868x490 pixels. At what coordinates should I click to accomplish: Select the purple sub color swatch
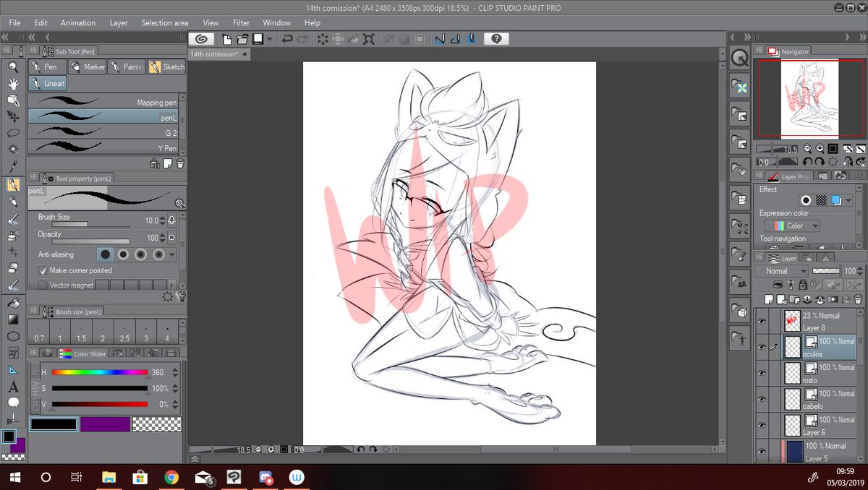tap(105, 424)
